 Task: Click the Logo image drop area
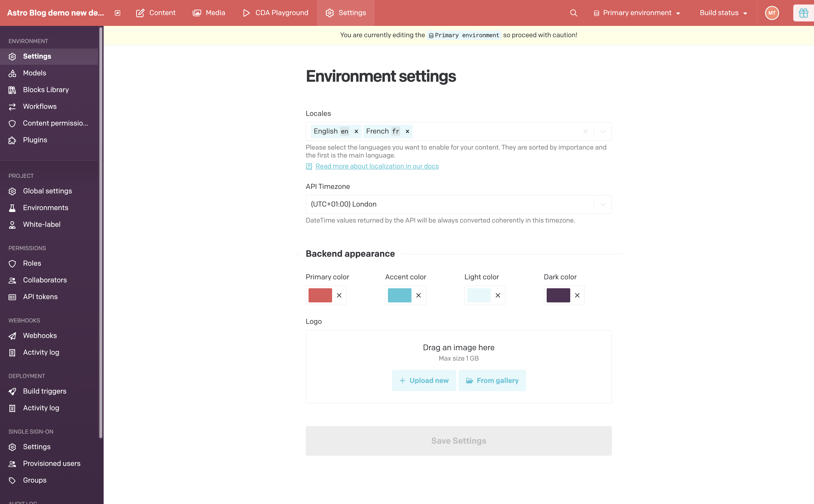[x=459, y=367]
